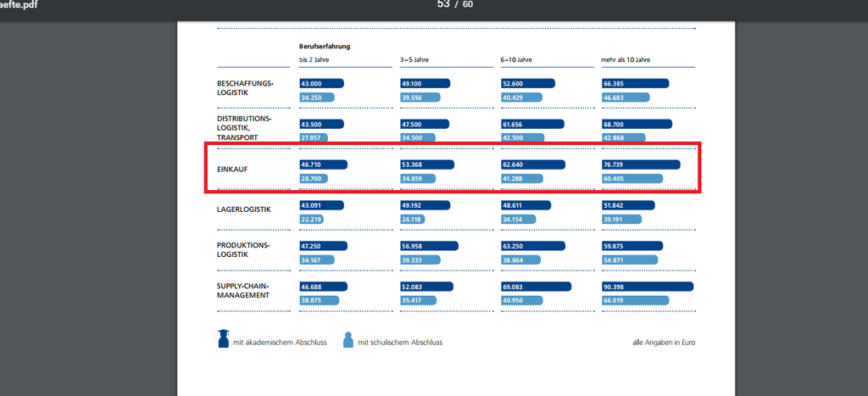Click the 69.083 value bar

click(536, 286)
